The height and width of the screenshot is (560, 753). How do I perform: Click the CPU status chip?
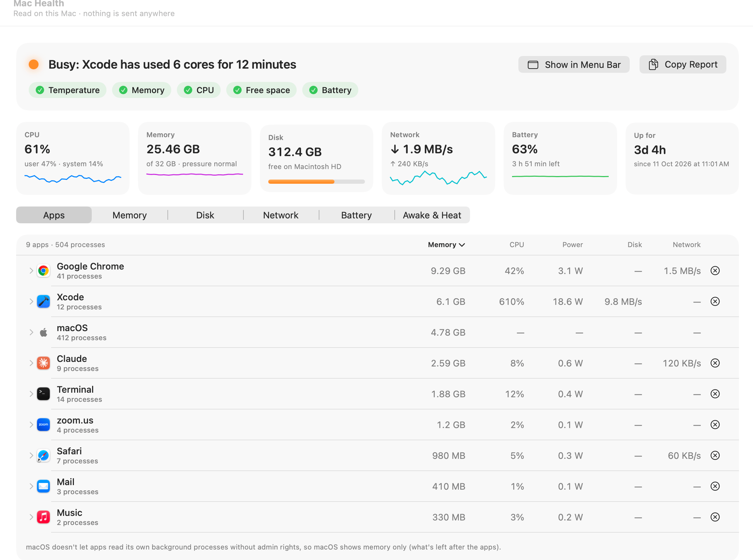tap(199, 90)
